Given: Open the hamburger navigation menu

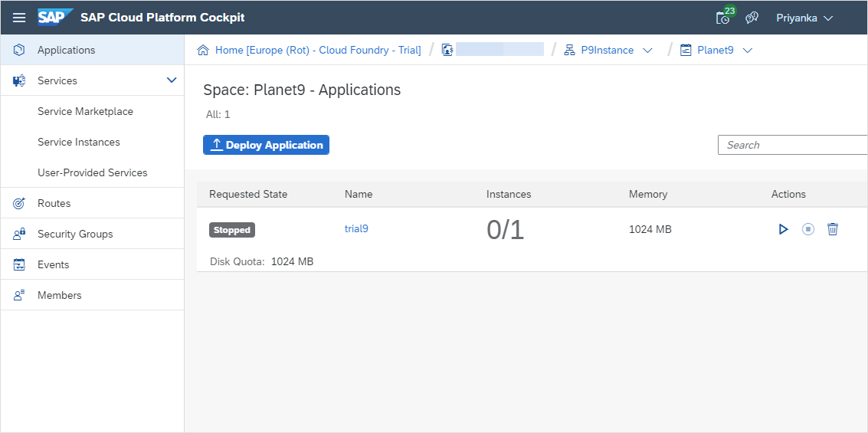Looking at the screenshot, I should click(19, 18).
